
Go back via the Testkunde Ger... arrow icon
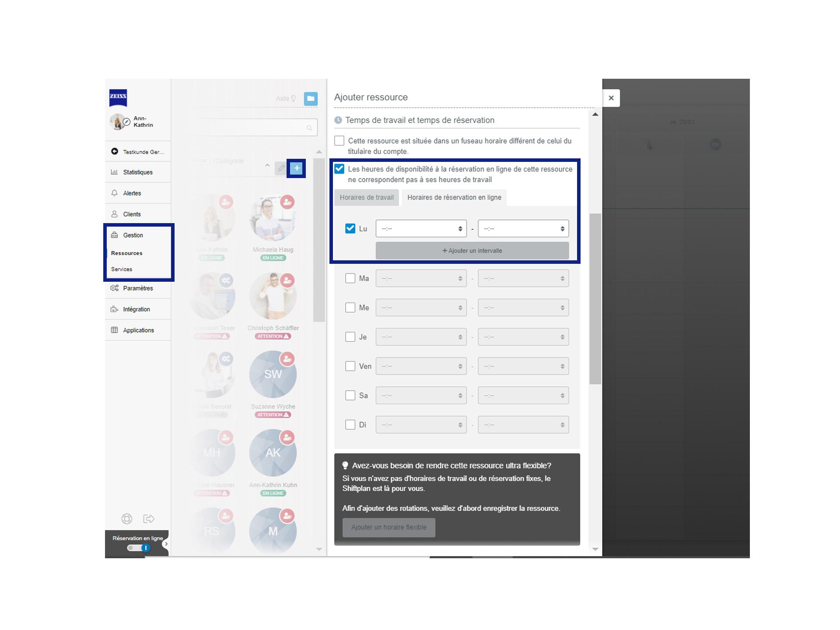click(115, 151)
